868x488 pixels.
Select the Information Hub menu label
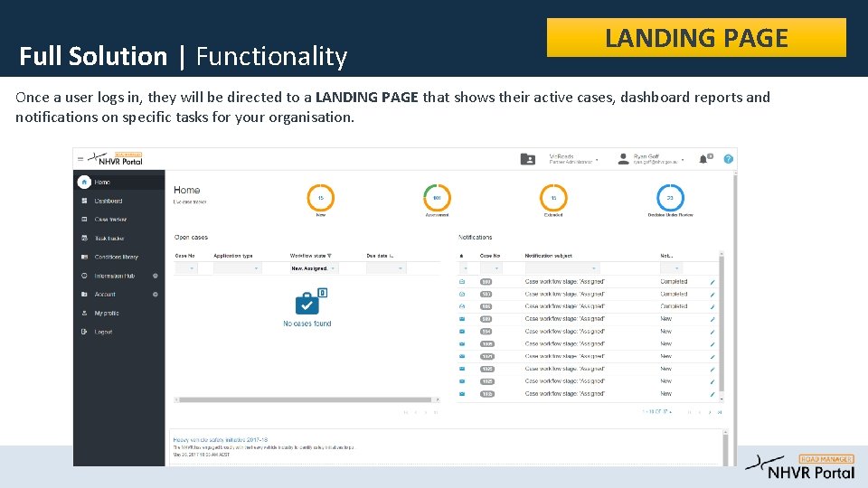click(x=114, y=276)
